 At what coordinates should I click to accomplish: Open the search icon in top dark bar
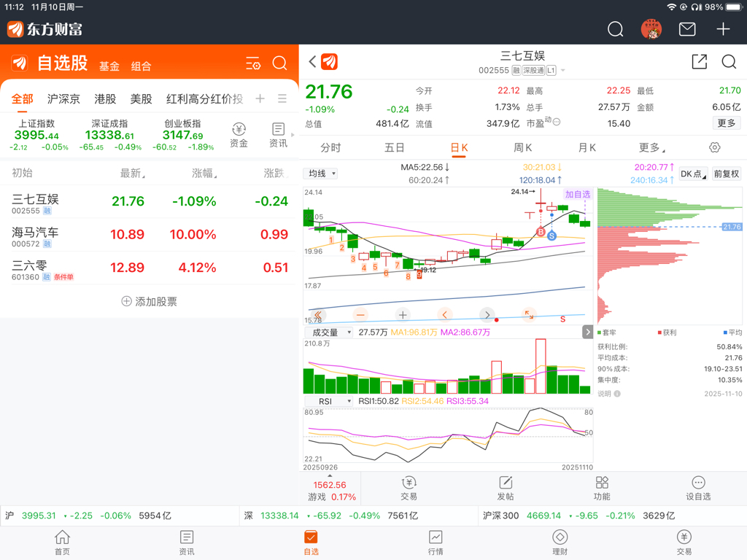point(615,29)
